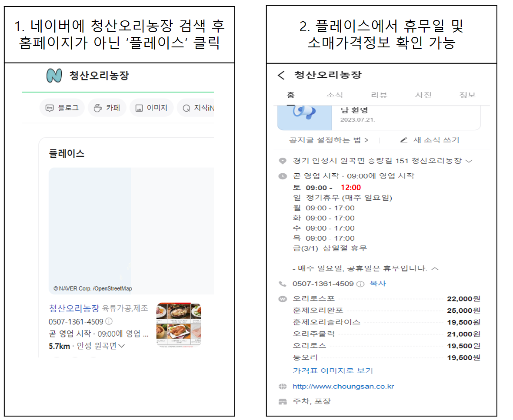Visit http://www.choungsan.co.kr
The image size is (513, 420).
tap(343, 386)
